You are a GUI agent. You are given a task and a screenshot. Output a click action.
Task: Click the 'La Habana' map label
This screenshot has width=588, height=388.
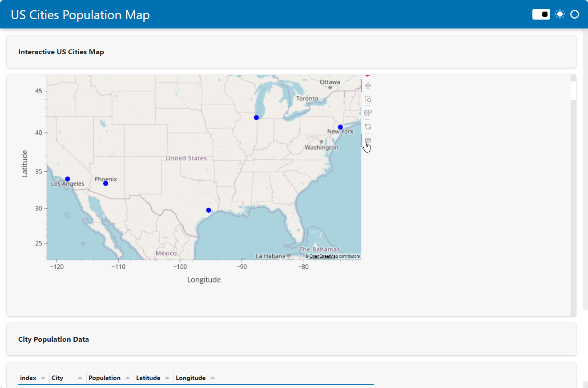(271, 256)
